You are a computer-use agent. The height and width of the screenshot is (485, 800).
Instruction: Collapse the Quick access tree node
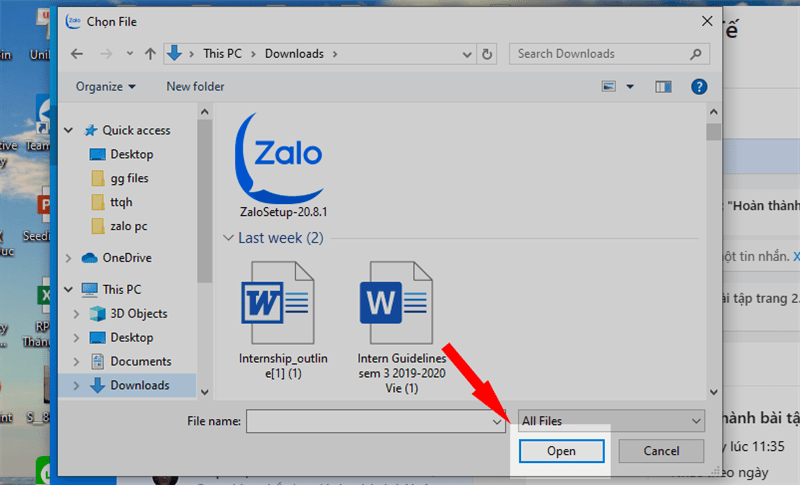[x=68, y=130]
